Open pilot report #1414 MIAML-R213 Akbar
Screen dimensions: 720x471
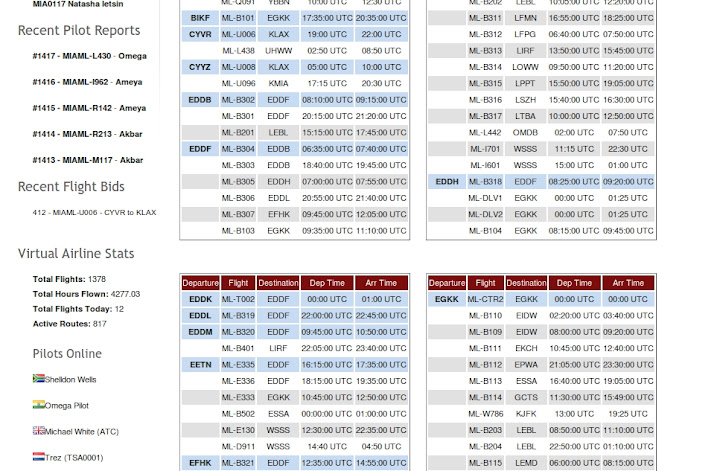coord(87,134)
